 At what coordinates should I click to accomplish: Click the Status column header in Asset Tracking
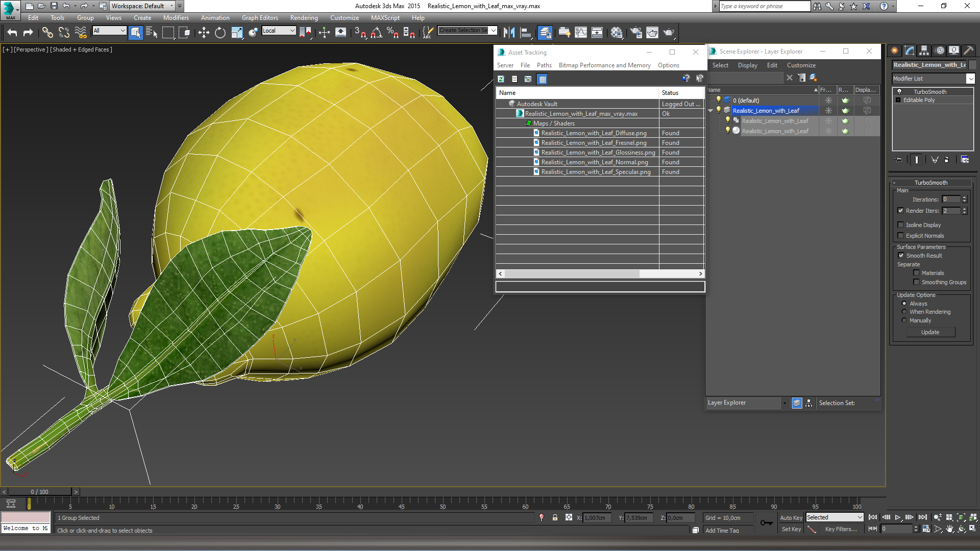click(681, 93)
